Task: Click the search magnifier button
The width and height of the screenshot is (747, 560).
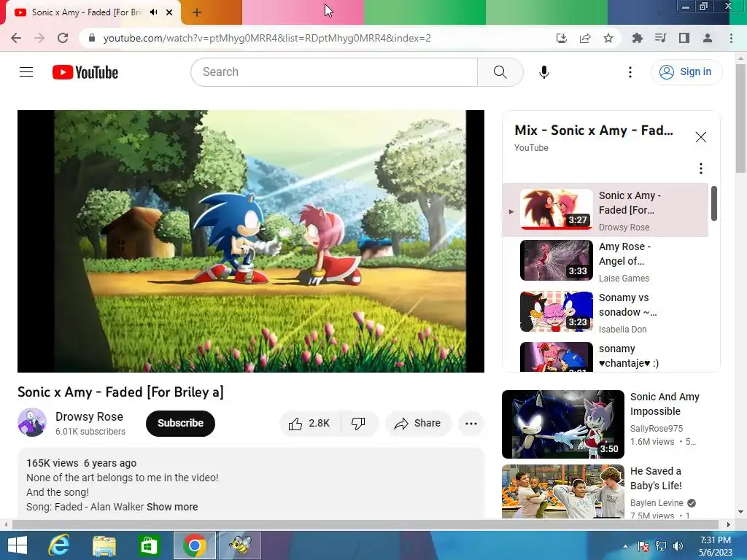Action: point(500,72)
